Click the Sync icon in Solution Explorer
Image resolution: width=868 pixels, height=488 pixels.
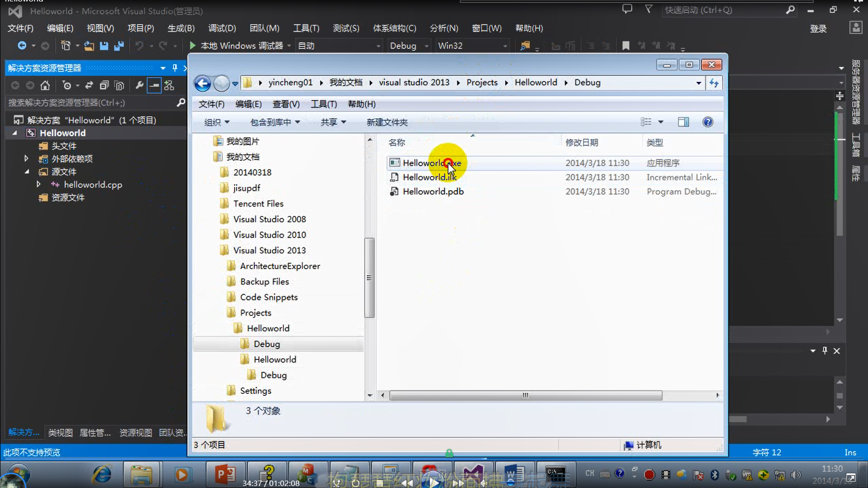(x=89, y=85)
